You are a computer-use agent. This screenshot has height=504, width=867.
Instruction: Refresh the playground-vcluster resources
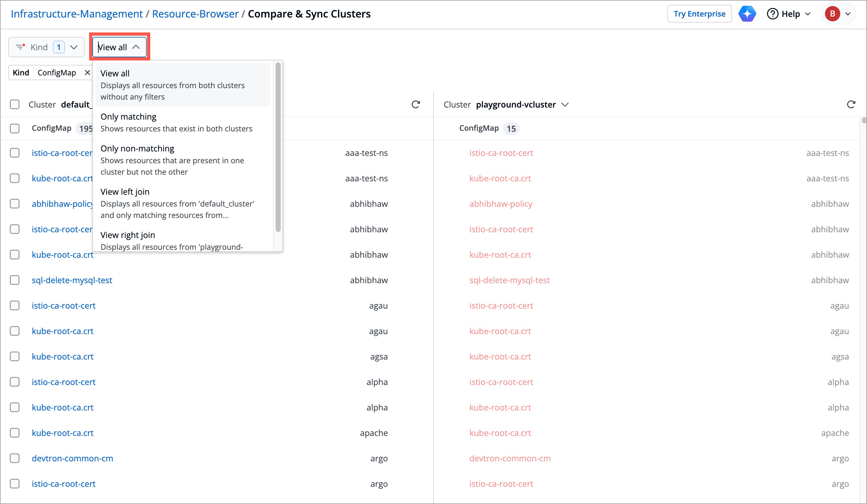tap(851, 104)
